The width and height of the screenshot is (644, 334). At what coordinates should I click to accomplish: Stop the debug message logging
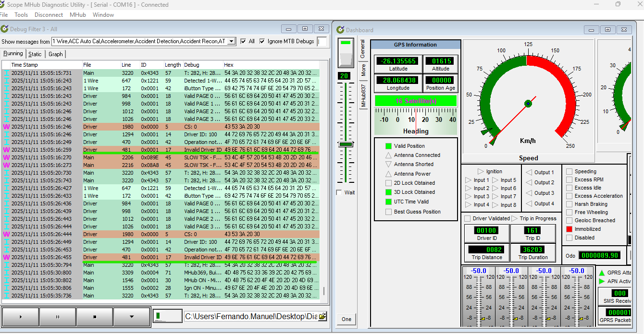pos(95,317)
